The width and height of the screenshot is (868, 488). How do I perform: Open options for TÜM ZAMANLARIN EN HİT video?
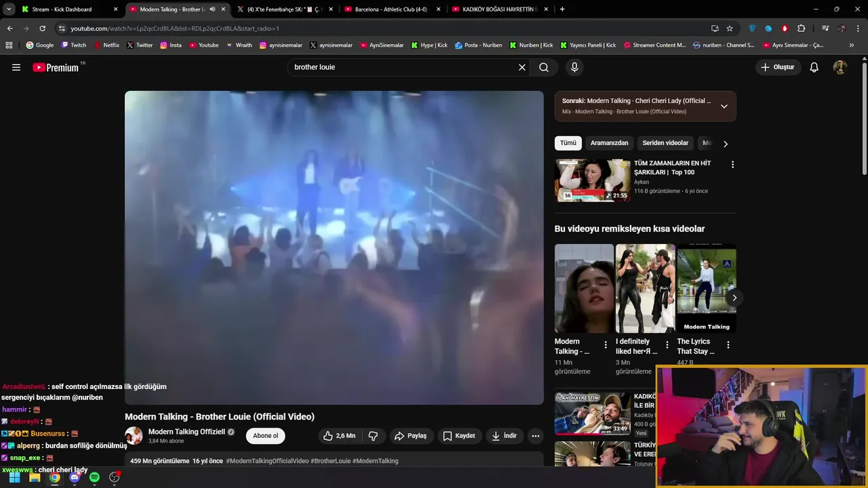click(x=732, y=165)
